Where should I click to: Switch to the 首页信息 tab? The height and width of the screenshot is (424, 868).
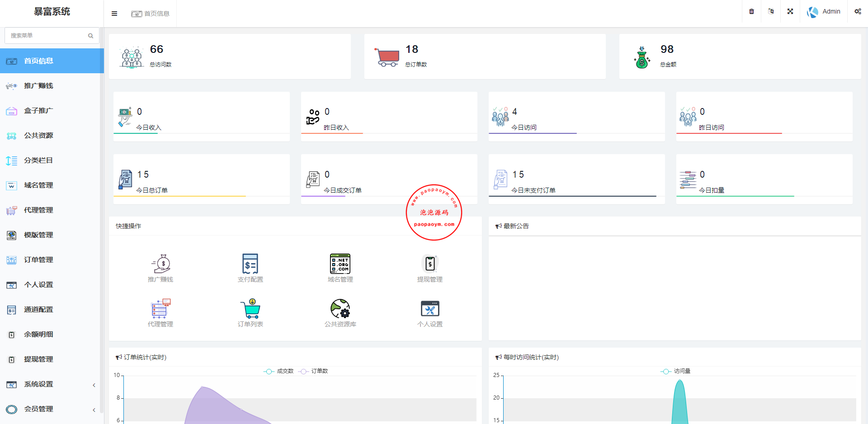click(151, 14)
